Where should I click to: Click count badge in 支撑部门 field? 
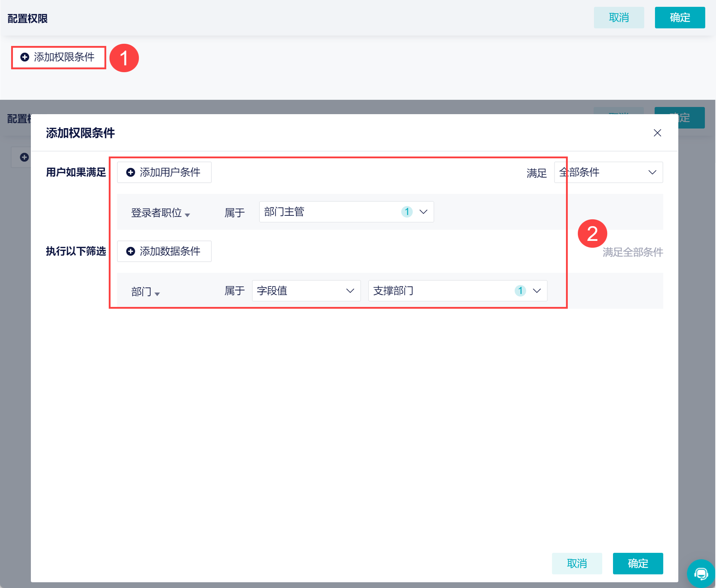(520, 291)
